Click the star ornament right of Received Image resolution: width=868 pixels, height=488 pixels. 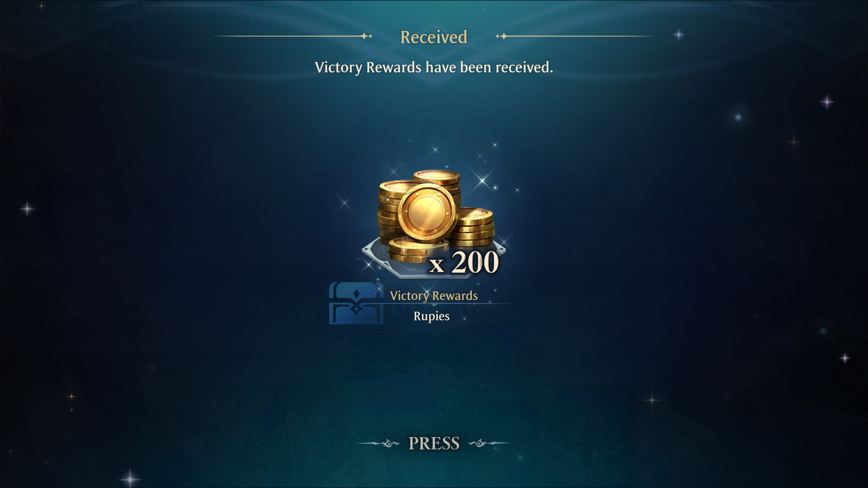(501, 36)
